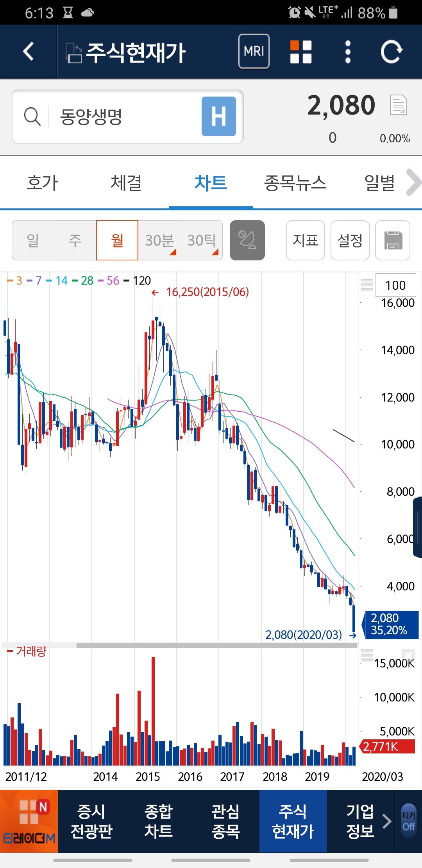
Task: Tap the 56 moving average legend
Action: coord(109,280)
